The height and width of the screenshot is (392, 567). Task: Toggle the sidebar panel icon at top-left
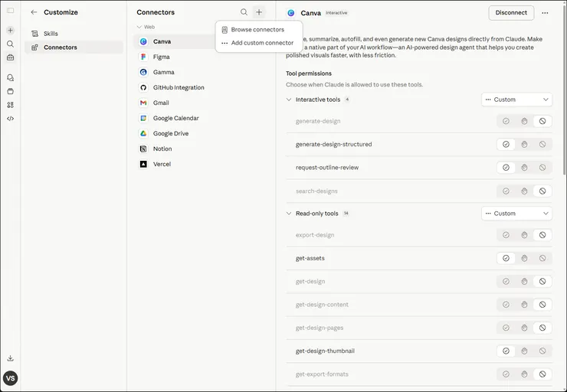click(10, 11)
